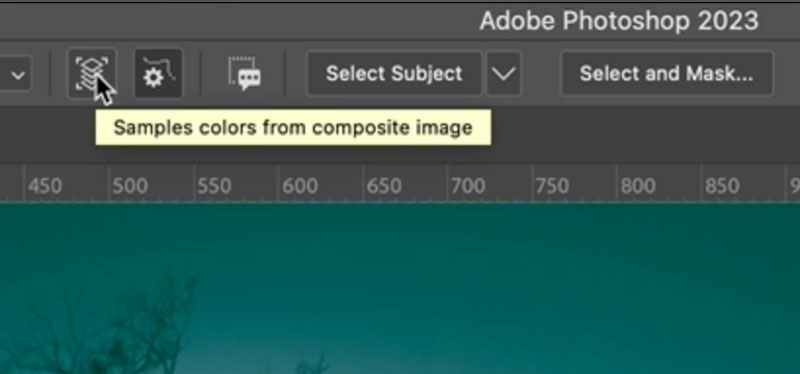This screenshot has width=800, height=374.
Task: Toggle the Sample All Layers icon
Action: (92, 74)
